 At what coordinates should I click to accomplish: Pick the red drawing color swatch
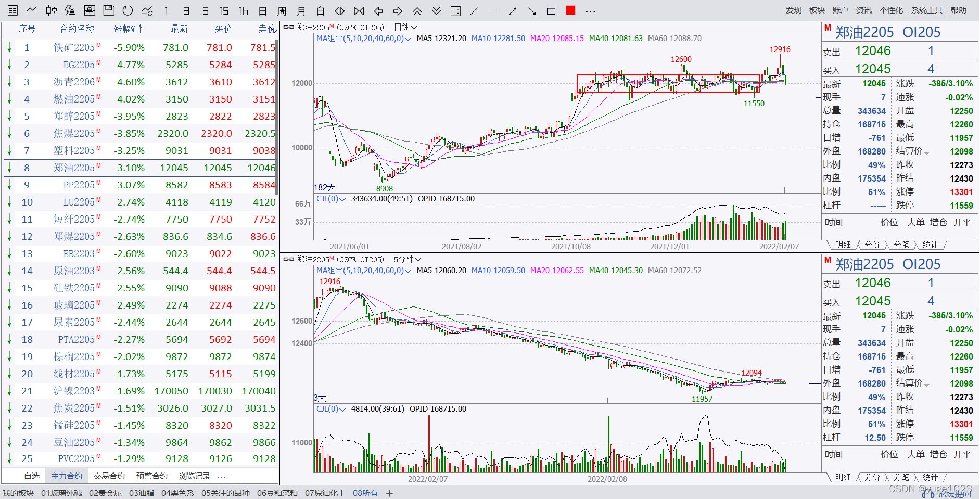point(570,10)
